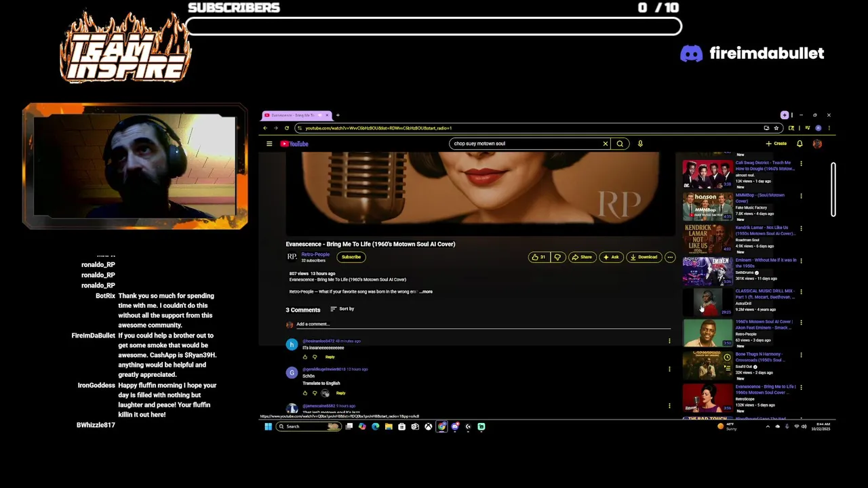
Task: Open File Explorer from the taskbar
Action: 389,426
